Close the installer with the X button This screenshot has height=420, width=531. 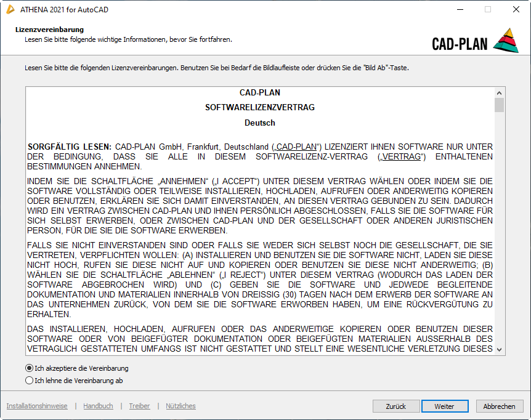[x=516, y=10]
